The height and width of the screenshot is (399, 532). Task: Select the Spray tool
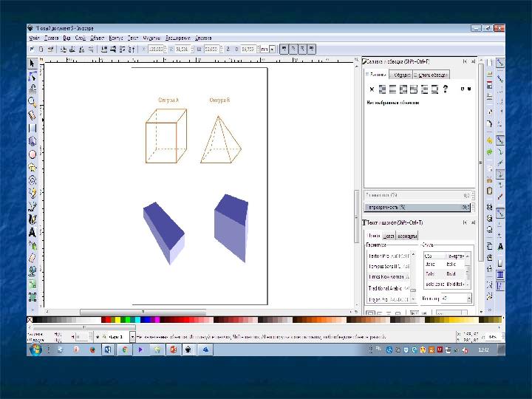pyautogui.click(x=33, y=245)
